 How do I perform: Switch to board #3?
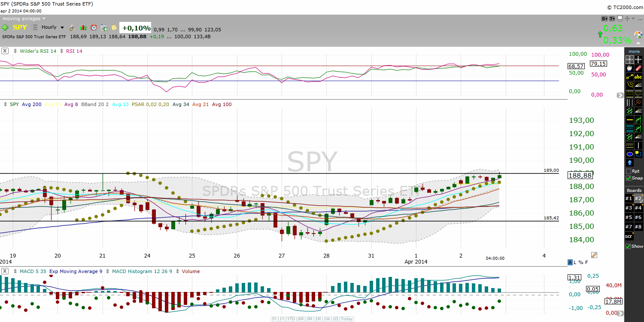pos(629,208)
